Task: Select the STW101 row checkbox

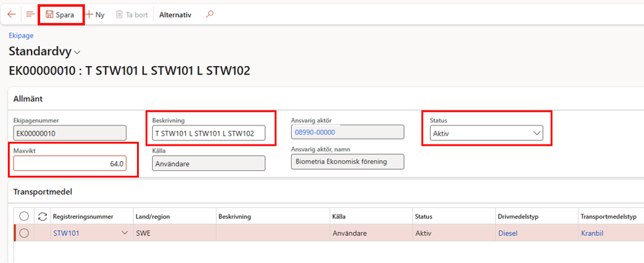Action: tap(24, 233)
